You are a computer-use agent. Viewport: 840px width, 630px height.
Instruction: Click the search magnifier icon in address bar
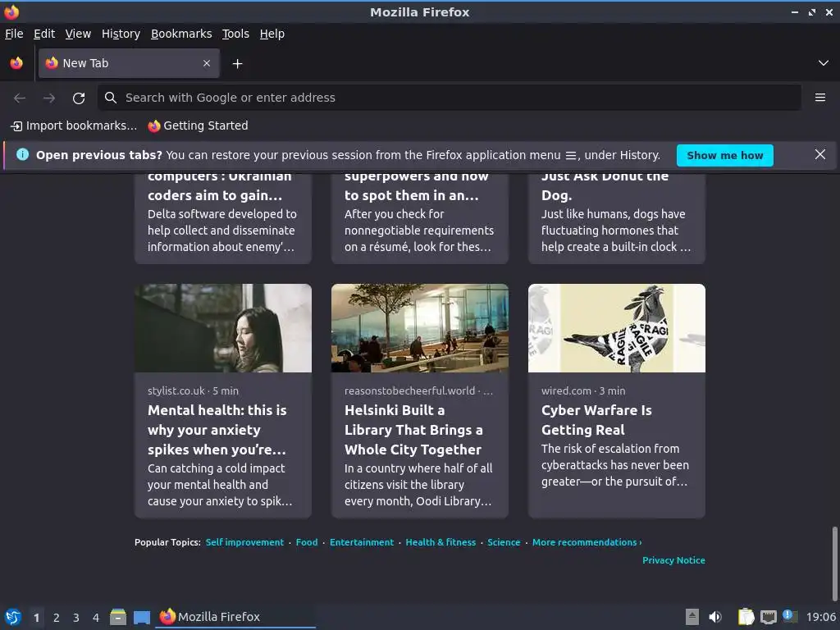tap(111, 98)
